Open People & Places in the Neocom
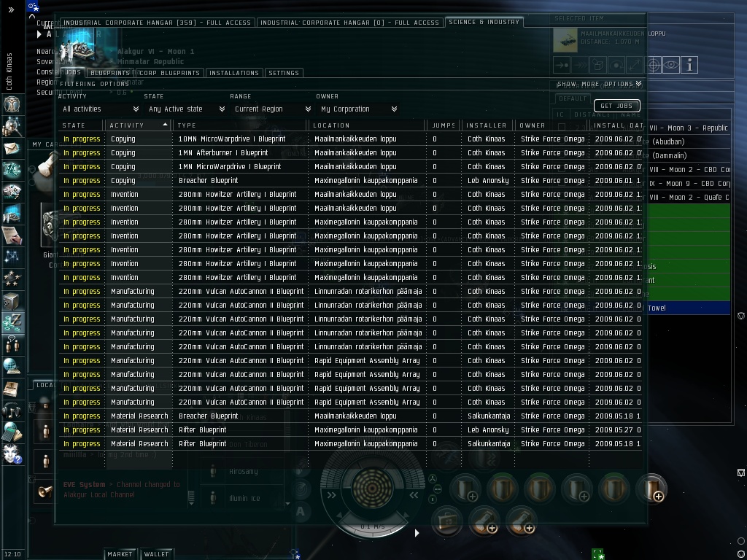Image resolution: width=747 pixels, height=560 pixels. click(12, 126)
